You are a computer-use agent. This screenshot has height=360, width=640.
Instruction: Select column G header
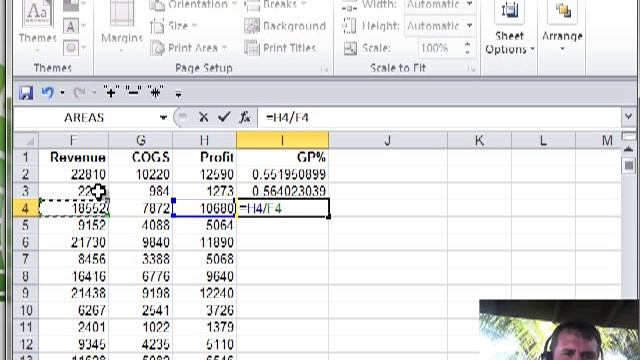pyautogui.click(x=141, y=140)
